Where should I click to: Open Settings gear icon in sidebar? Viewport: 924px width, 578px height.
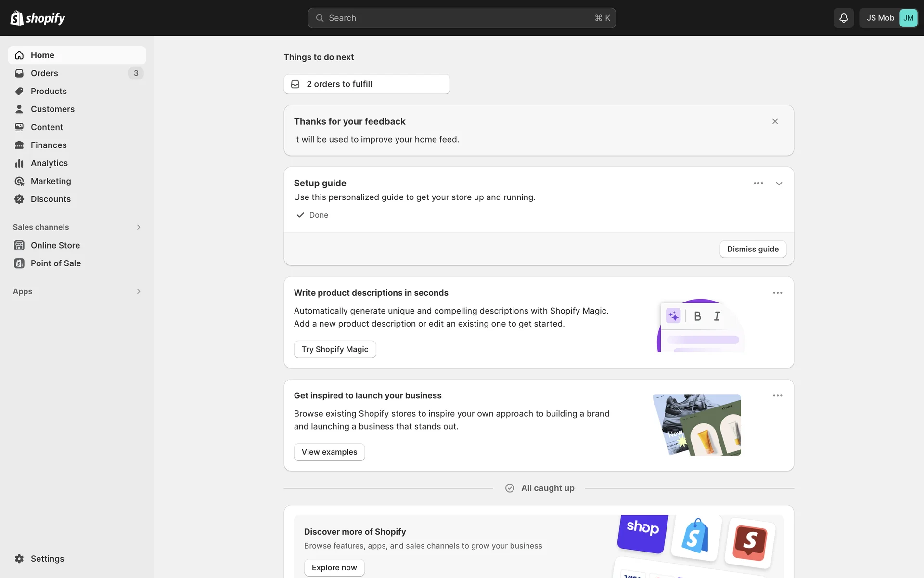pyautogui.click(x=19, y=558)
